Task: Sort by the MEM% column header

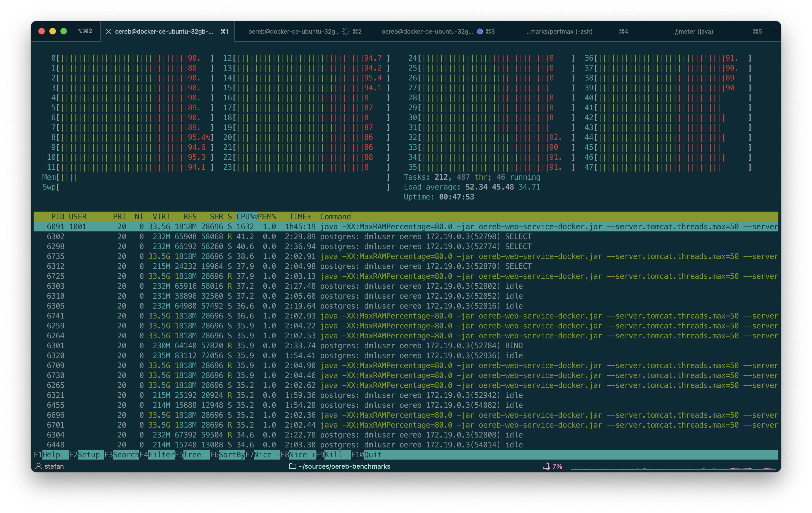Action: (267, 217)
